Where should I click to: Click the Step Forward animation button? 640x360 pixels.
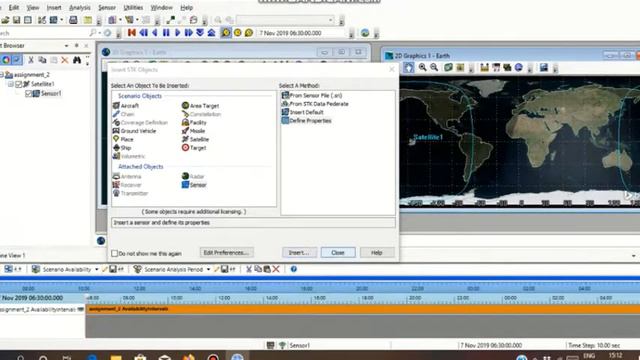189,33
